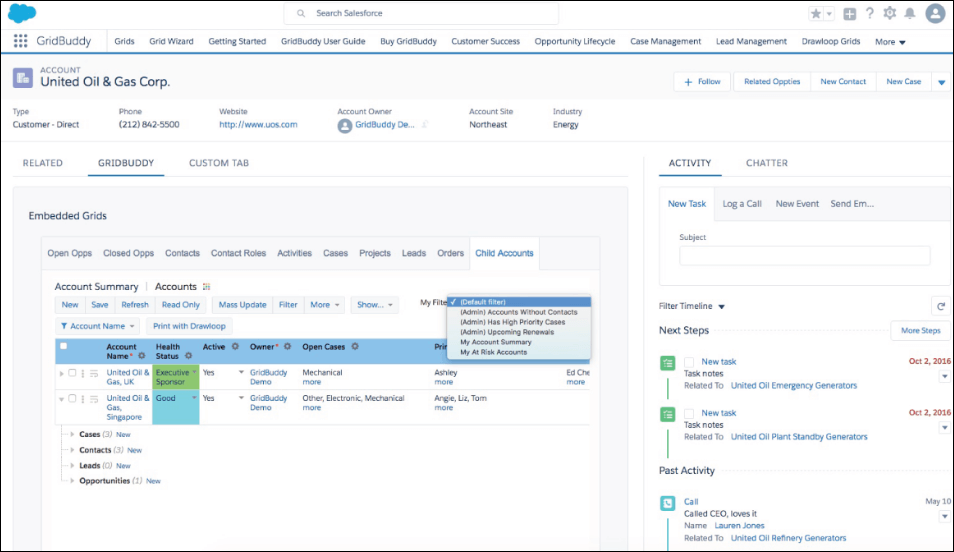Click the account record icon beside United Oil & Gas Corp.
The width and height of the screenshot is (954, 552).
point(23,77)
